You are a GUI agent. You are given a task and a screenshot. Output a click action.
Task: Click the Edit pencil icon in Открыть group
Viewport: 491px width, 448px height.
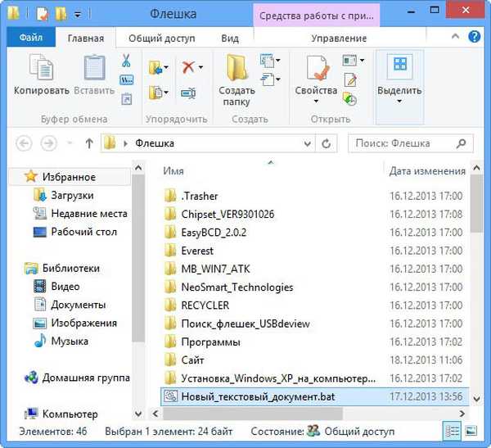[x=350, y=79]
